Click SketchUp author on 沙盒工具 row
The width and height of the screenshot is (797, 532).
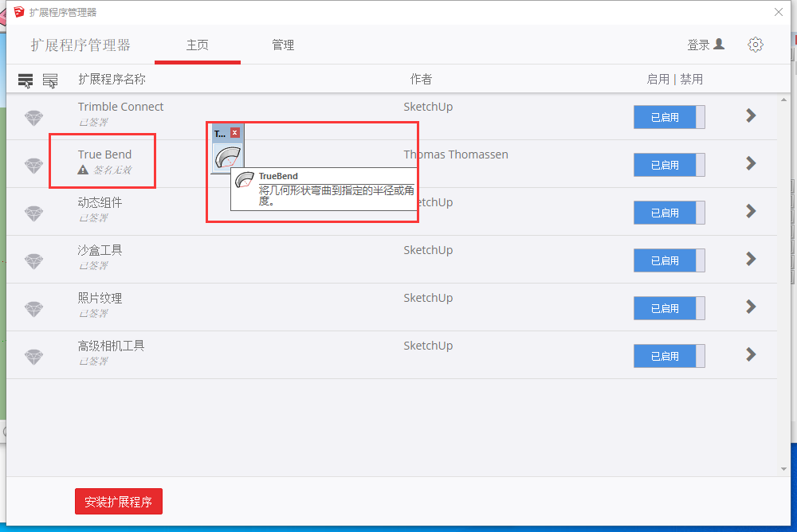pyautogui.click(x=428, y=250)
